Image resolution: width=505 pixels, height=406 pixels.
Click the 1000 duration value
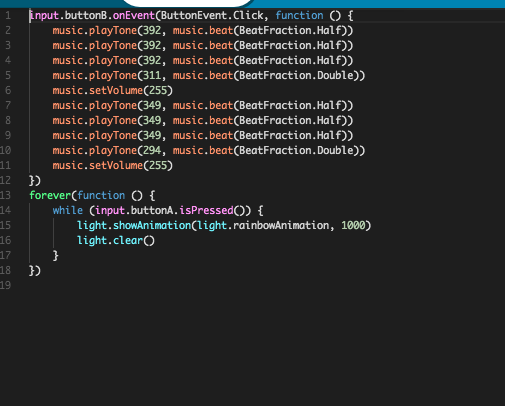[x=353, y=226]
